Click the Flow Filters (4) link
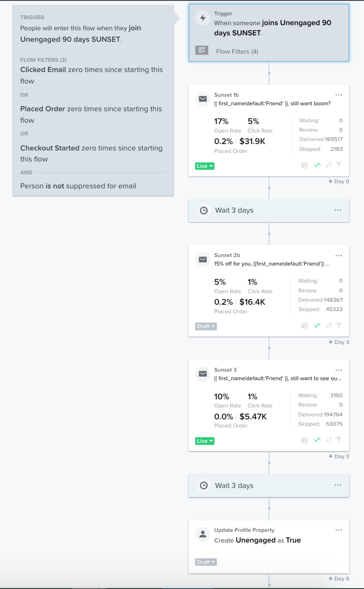 (237, 52)
